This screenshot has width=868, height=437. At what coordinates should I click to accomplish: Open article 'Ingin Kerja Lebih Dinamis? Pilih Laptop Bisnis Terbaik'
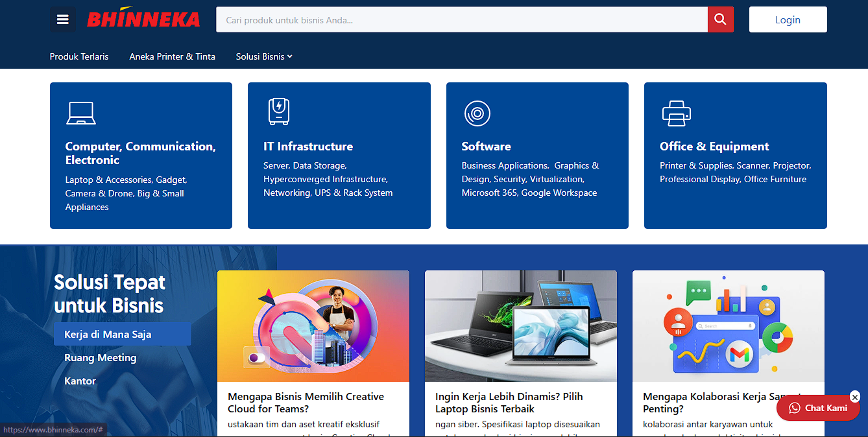tap(508, 402)
